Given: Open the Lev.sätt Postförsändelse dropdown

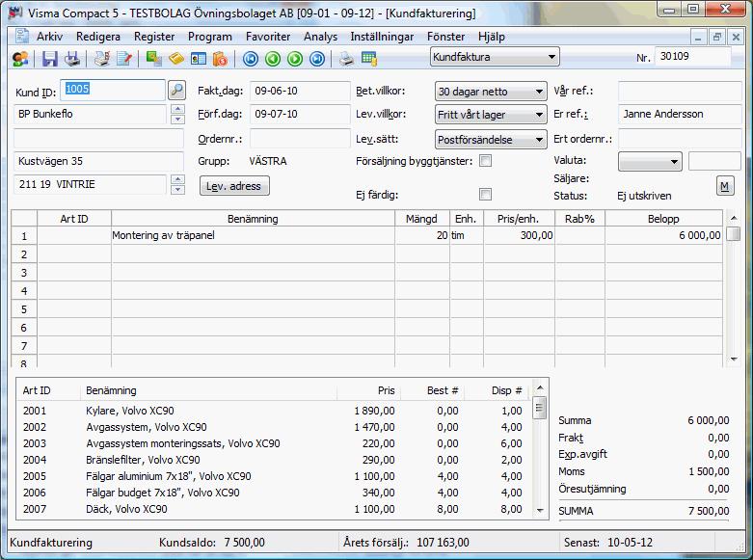Looking at the screenshot, I should click(x=491, y=140).
